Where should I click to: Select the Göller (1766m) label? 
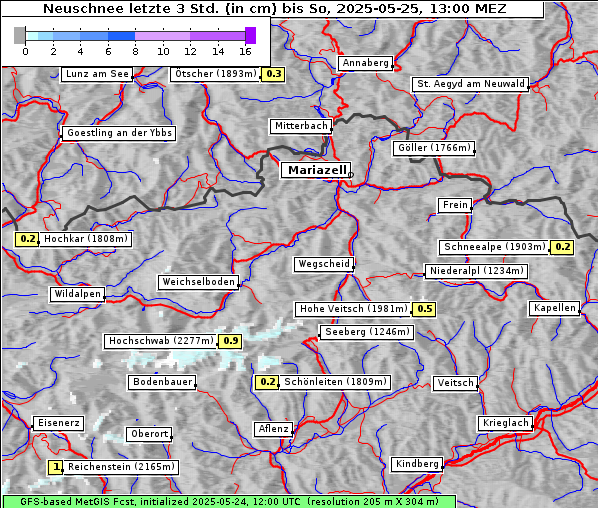point(434,148)
